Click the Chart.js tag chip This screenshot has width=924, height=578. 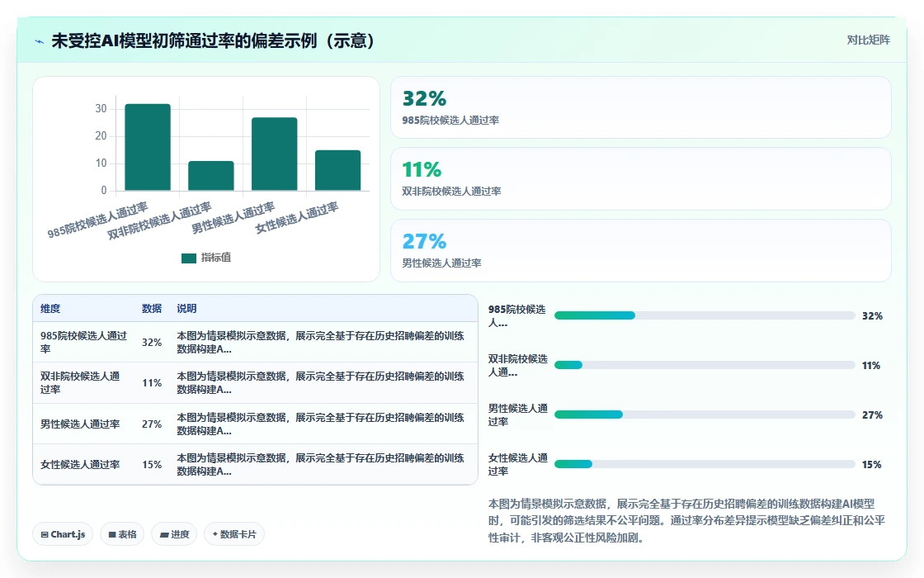(x=63, y=534)
